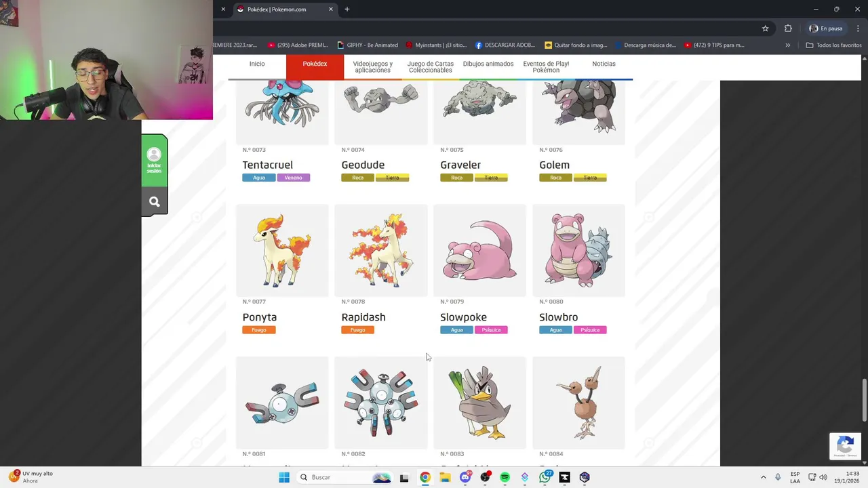The width and height of the screenshot is (868, 488).
Task: Select the Pokédex navigation tab
Action: point(315,64)
